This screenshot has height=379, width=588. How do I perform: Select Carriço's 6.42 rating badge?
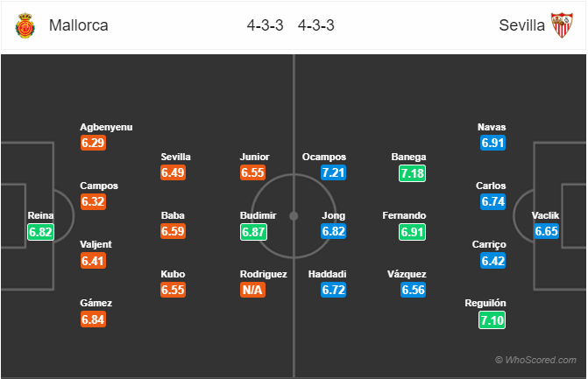[492, 261]
